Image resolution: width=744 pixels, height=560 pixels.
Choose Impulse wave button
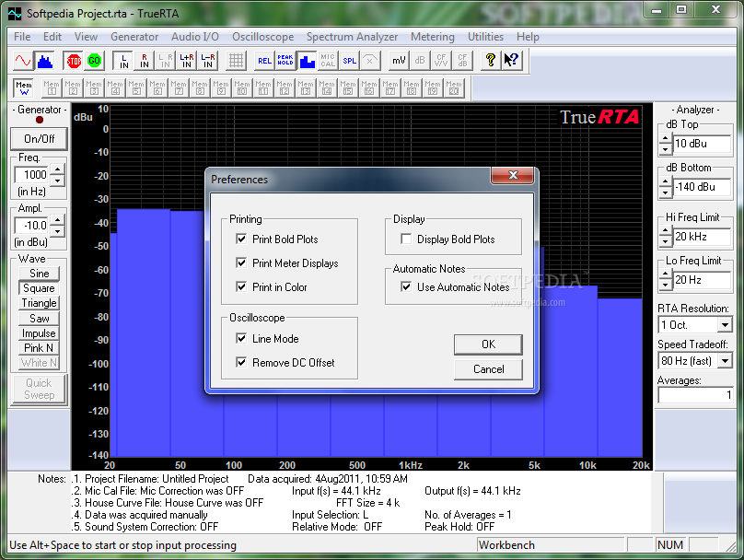click(39, 333)
